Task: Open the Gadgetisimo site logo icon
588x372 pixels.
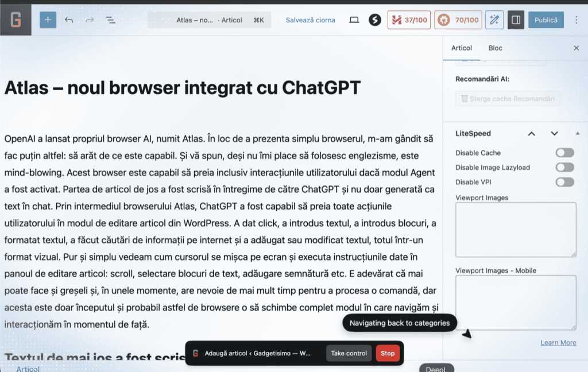Action: 16,20
